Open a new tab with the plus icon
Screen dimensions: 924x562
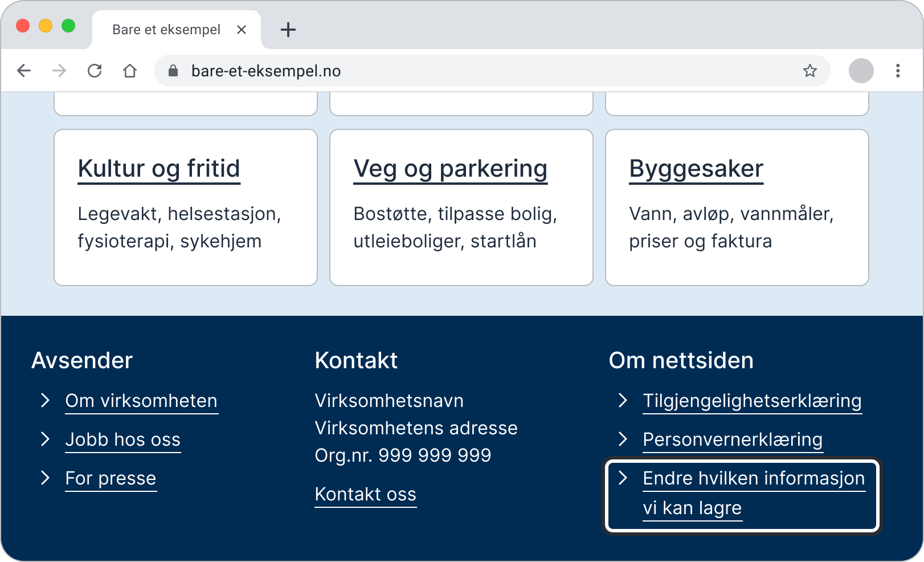[x=288, y=30]
